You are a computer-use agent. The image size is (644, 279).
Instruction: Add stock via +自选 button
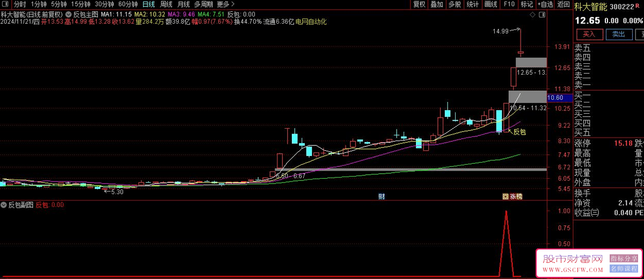tap(544, 4)
